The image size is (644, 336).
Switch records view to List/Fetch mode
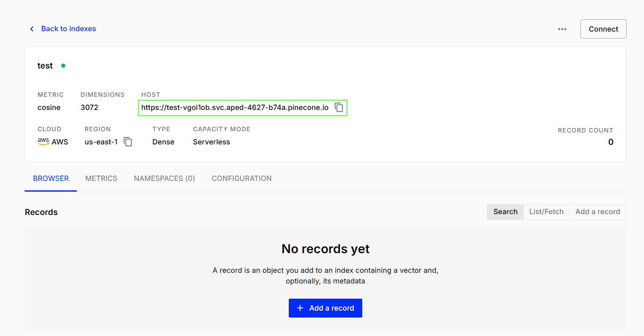(x=546, y=212)
